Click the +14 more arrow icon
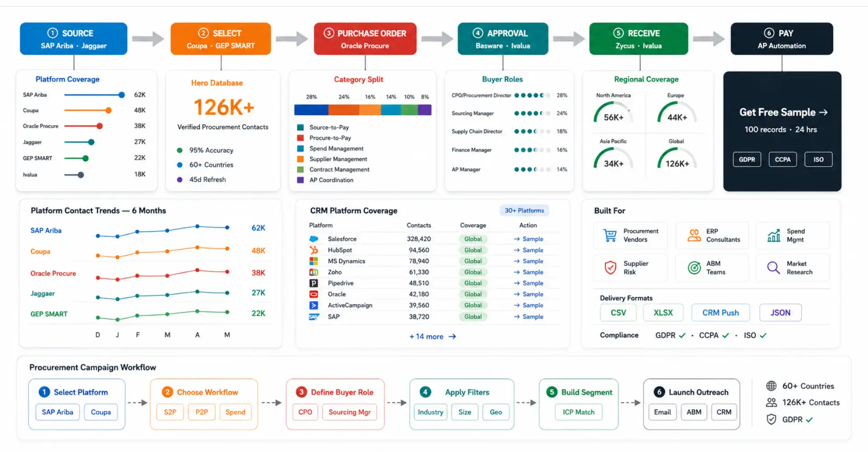The width and height of the screenshot is (868, 452). click(x=452, y=337)
